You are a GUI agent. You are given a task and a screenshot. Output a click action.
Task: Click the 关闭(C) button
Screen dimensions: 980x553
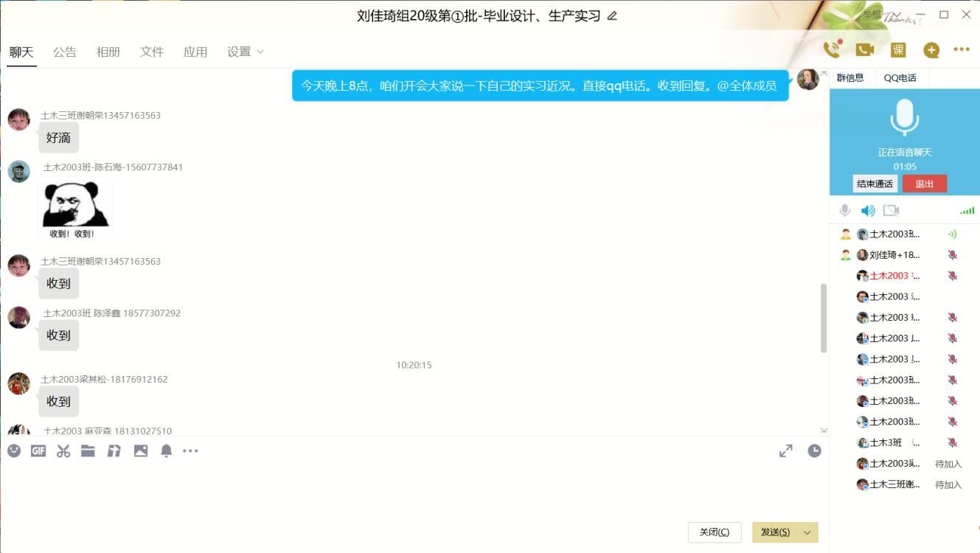click(715, 532)
